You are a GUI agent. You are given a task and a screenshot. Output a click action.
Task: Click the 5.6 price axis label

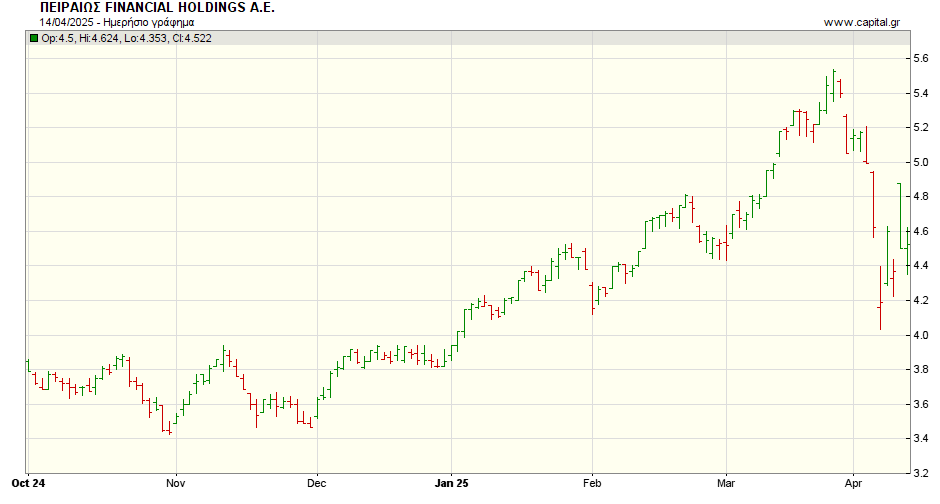(x=920, y=59)
